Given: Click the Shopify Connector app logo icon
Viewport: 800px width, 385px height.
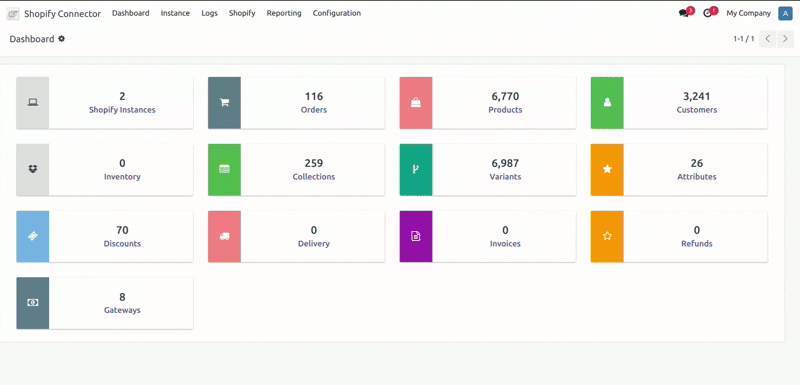Looking at the screenshot, I should click(13, 14).
